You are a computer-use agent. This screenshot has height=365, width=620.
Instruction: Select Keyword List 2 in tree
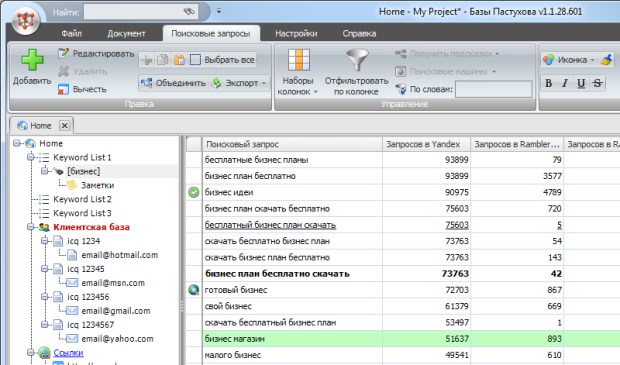click(x=82, y=199)
